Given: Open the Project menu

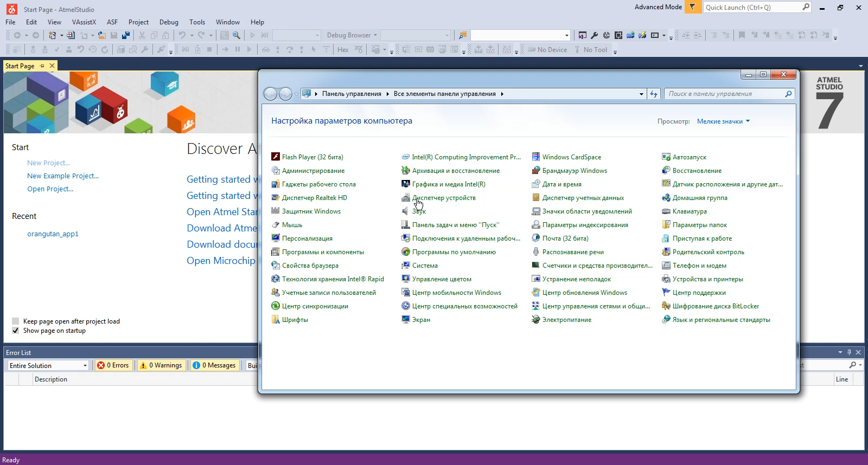Looking at the screenshot, I should (x=138, y=22).
